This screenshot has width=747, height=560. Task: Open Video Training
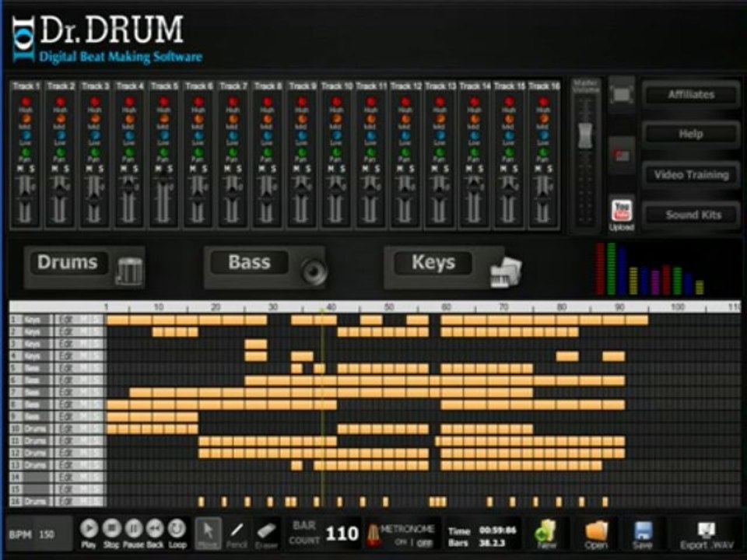691,175
